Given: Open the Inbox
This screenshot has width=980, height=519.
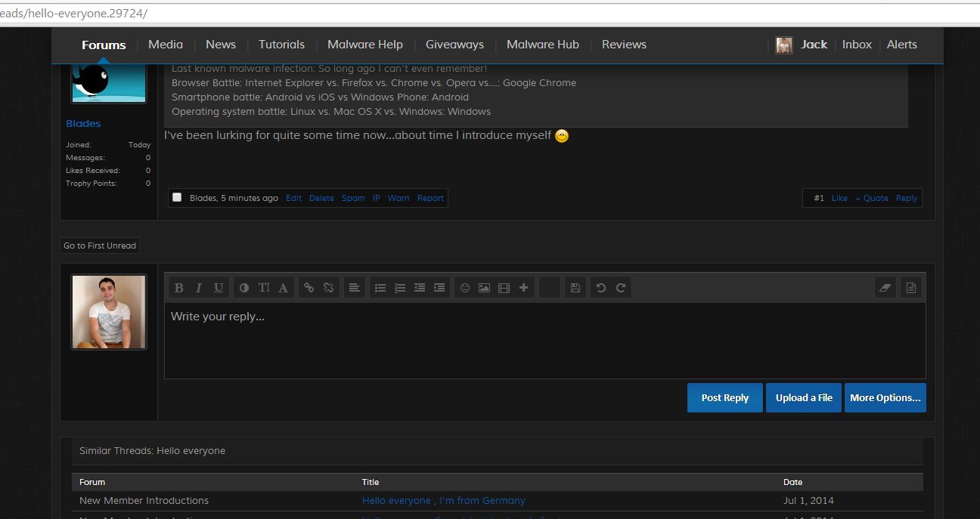Looking at the screenshot, I should [857, 45].
